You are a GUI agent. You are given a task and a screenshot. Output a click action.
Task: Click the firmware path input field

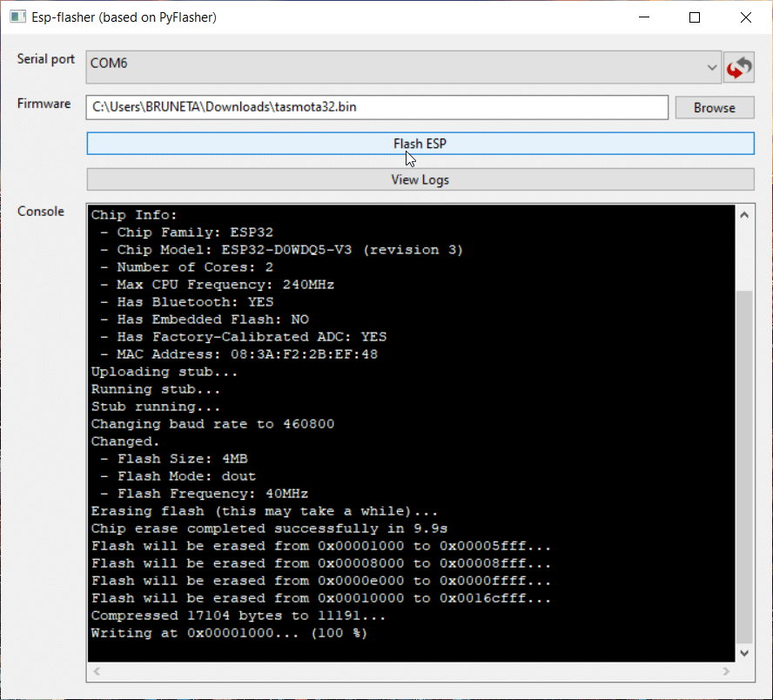pyautogui.click(x=377, y=107)
